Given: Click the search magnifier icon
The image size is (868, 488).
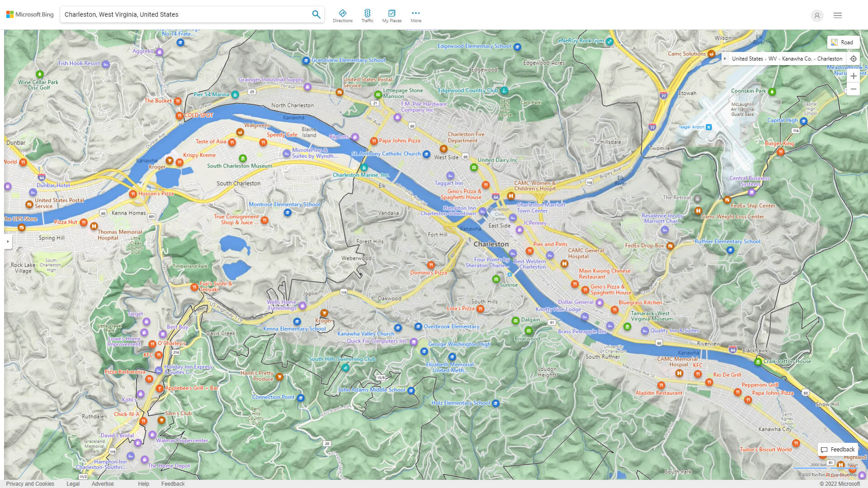Looking at the screenshot, I should click(316, 14).
